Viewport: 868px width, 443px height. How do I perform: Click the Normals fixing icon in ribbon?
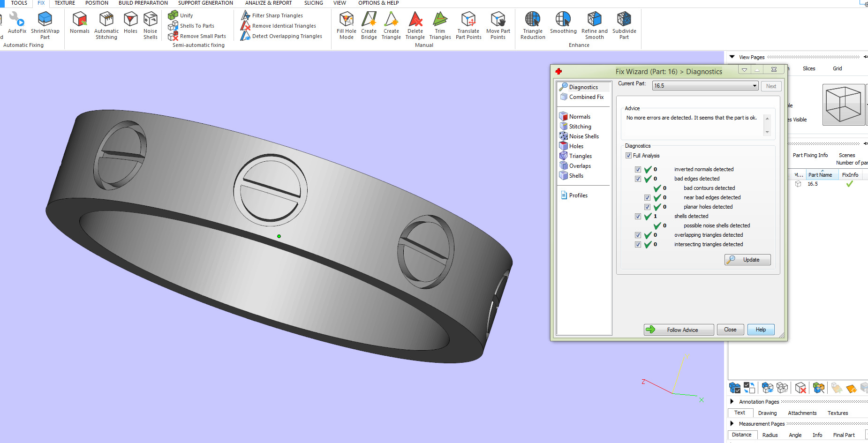(x=80, y=23)
